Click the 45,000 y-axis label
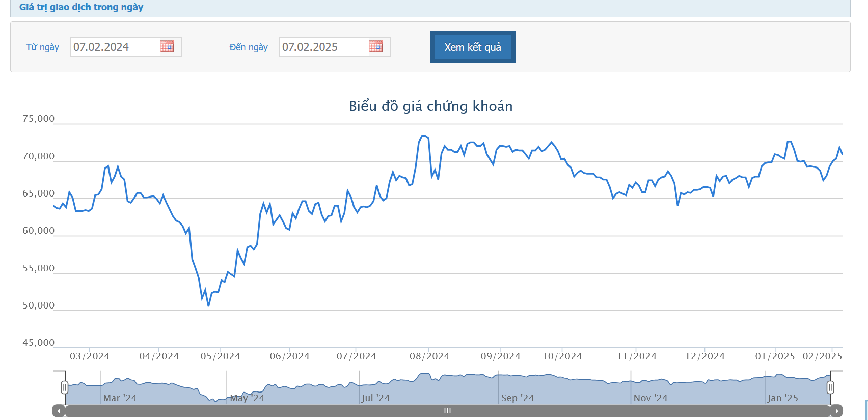Image resolution: width=868 pixels, height=420 pixels. pos(38,343)
